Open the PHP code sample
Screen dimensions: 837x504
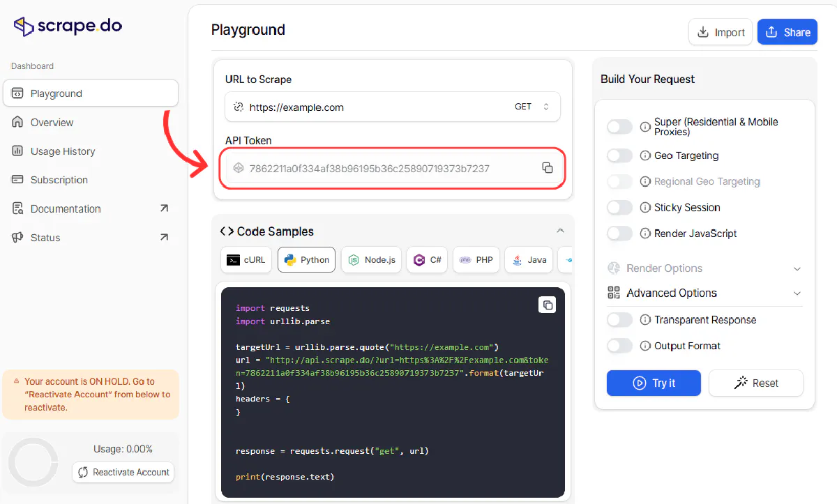476,259
